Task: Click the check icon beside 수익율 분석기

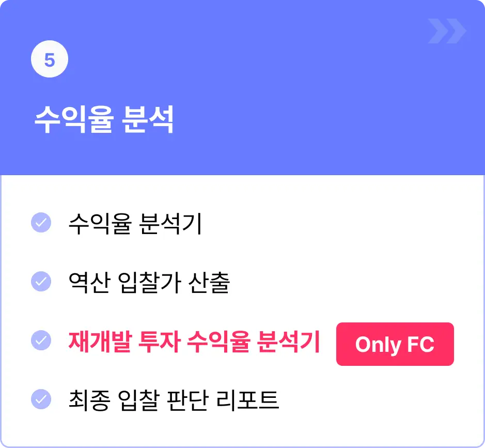Action: tap(41, 223)
